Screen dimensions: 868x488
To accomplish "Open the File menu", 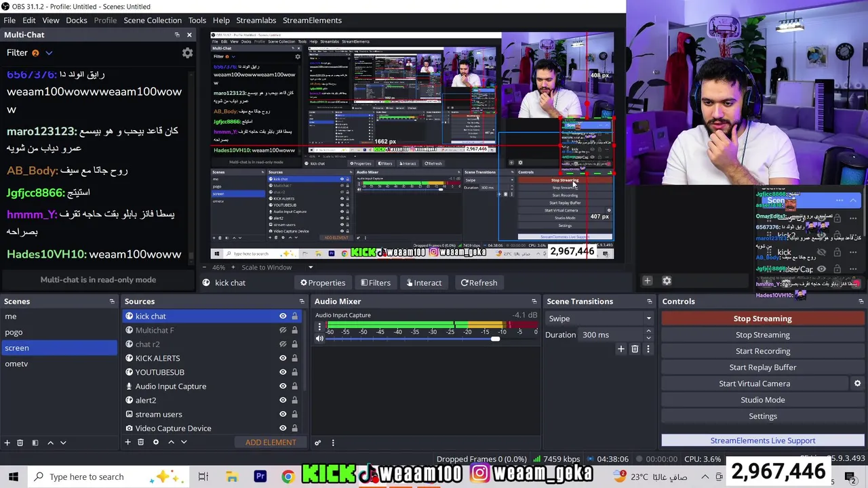I will (x=9, y=20).
